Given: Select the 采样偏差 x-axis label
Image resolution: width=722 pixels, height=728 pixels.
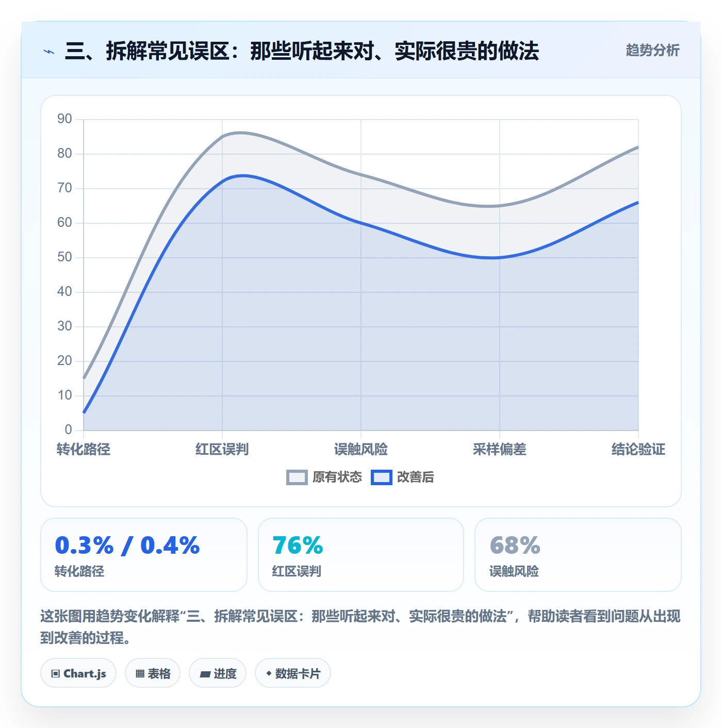Looking at the screenshot, I should coord(500,450).
